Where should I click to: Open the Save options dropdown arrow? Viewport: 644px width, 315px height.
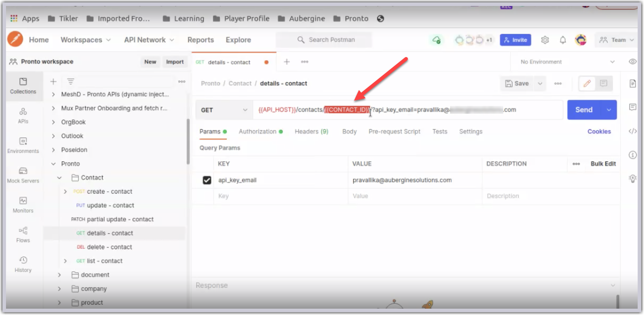540,83
